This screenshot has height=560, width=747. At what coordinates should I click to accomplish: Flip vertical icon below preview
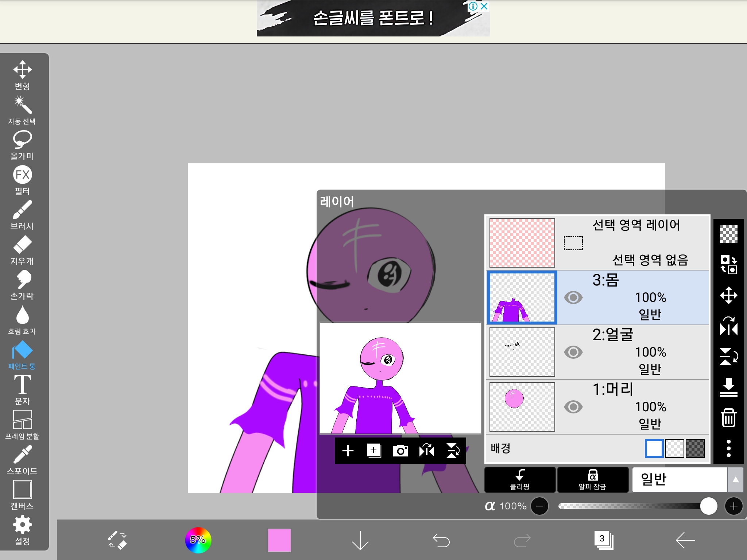click(453, 451)
